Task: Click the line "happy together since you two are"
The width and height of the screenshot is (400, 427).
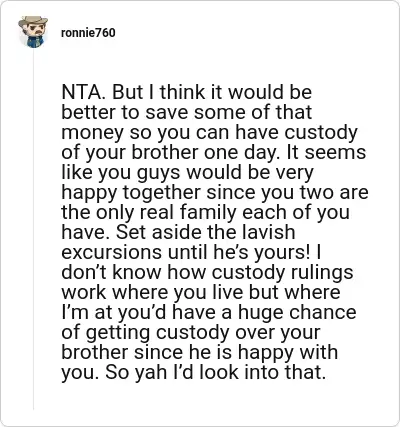Action: point(215,192)
